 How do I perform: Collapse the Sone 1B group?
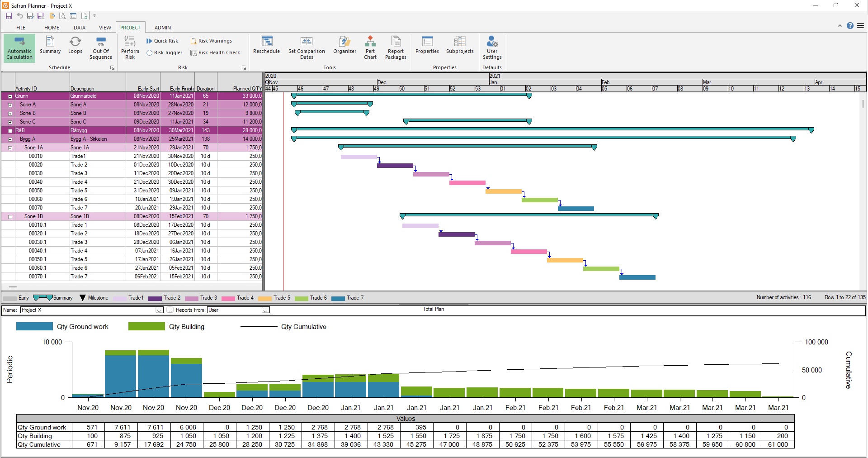click(x=10, y=217)
